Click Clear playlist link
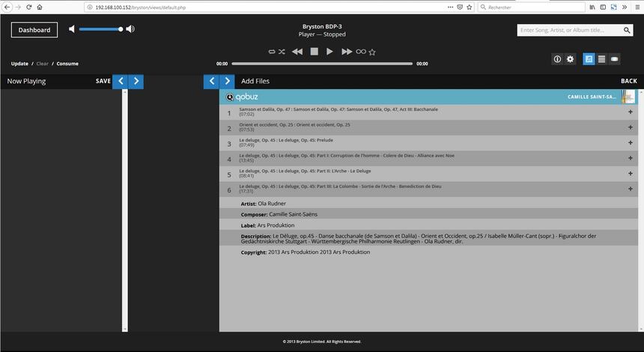 coord(42,64)
